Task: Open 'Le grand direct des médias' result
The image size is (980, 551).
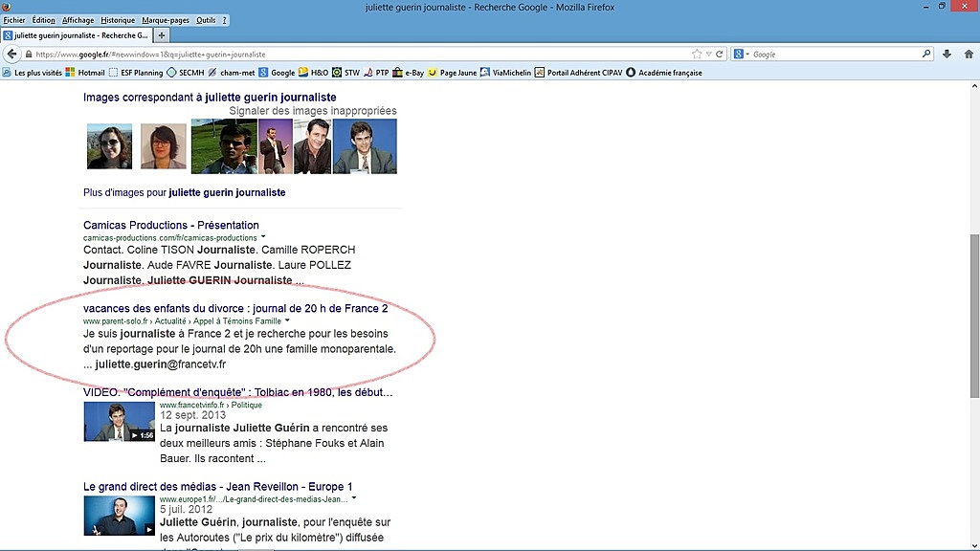Action: [217, 486]
